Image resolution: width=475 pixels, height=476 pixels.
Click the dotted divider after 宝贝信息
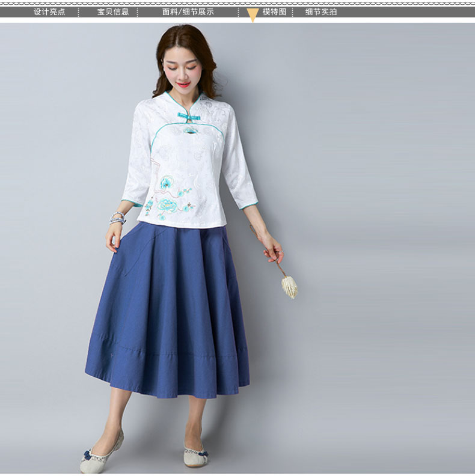pyautogui.click(x=138, y=11)
